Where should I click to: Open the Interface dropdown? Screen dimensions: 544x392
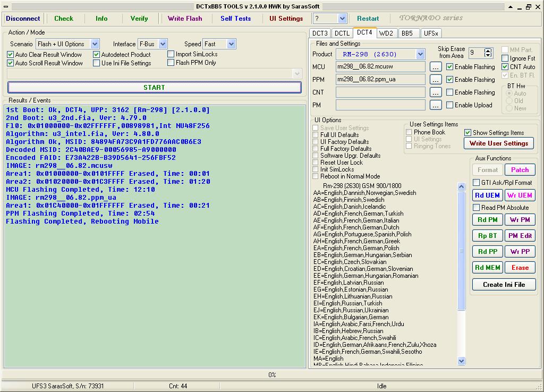pos(163,44)
